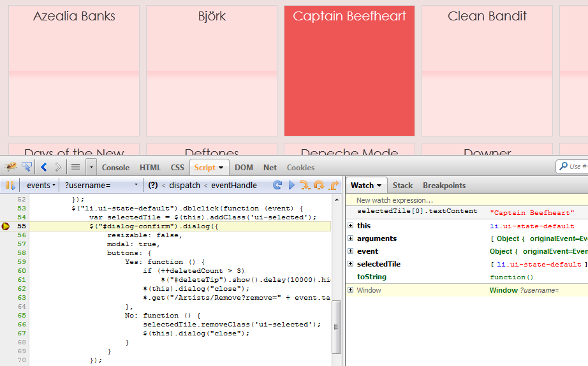Click line number 60 in the gutter
The image size is (588, 366).
[x=22, y=271]
